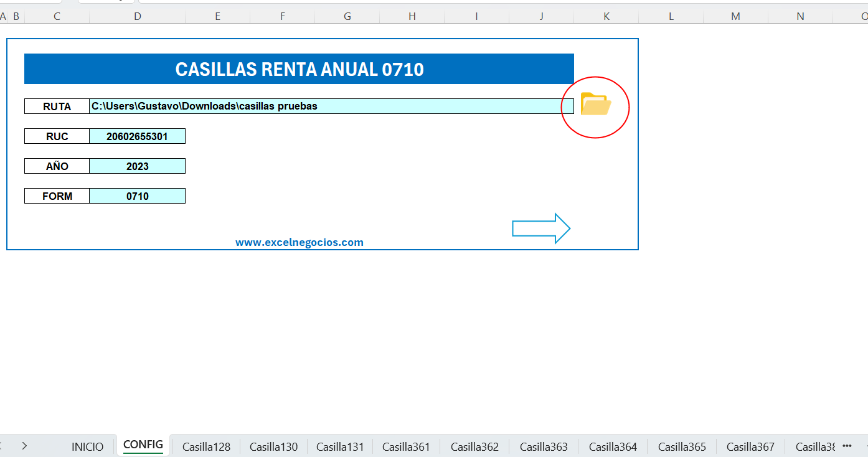Switch to the Casilla131 sheet
868x457 pixels.
click(340, 446)
